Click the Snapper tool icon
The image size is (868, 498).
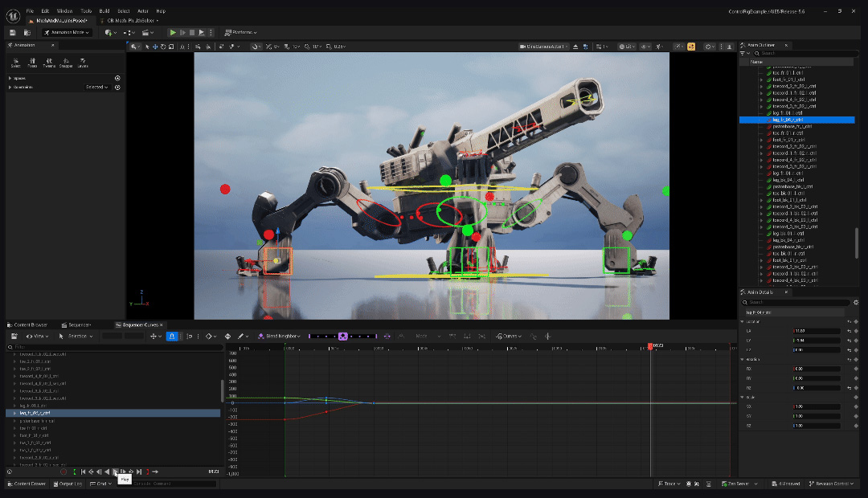(x=66, y=62)
